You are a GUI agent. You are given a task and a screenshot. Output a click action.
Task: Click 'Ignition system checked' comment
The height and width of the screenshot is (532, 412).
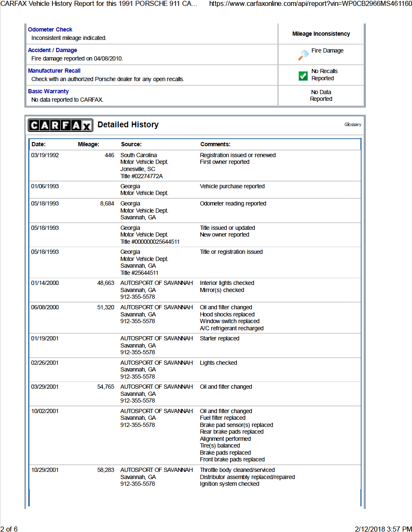click(230, 484)
